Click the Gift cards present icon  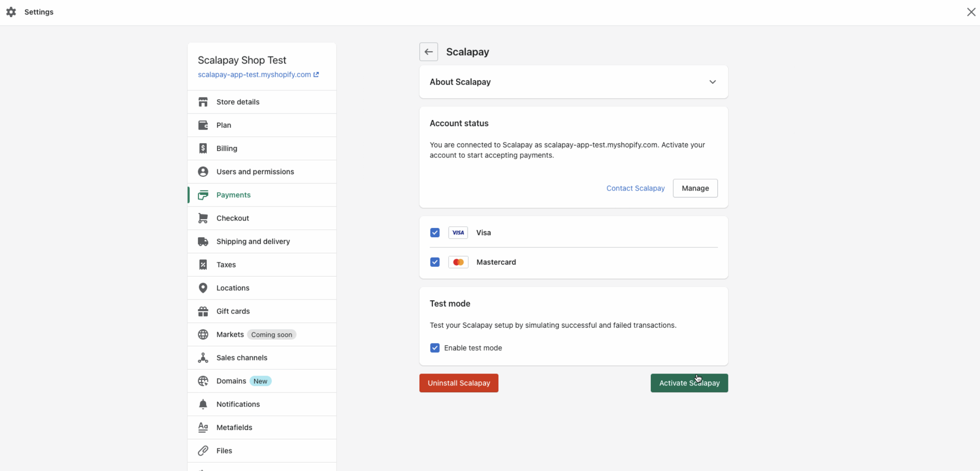203,311
